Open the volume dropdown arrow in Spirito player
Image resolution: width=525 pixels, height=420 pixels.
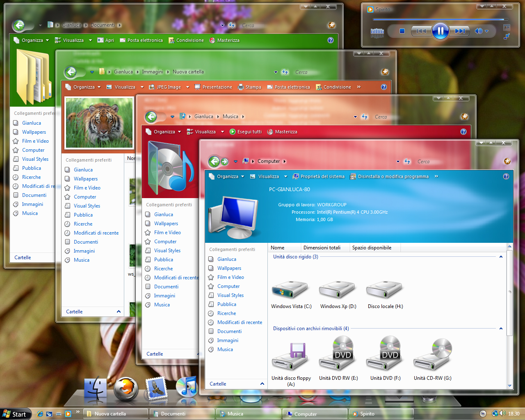[487, 31]
